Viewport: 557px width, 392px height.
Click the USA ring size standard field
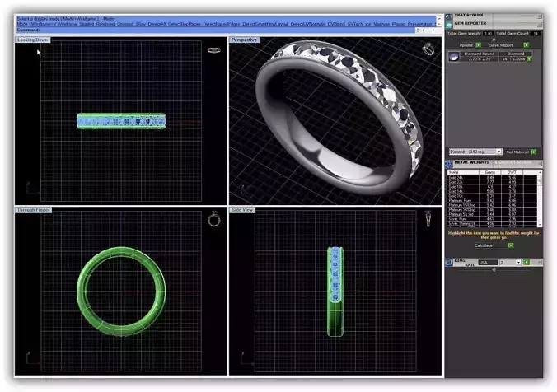pos(488,263)
